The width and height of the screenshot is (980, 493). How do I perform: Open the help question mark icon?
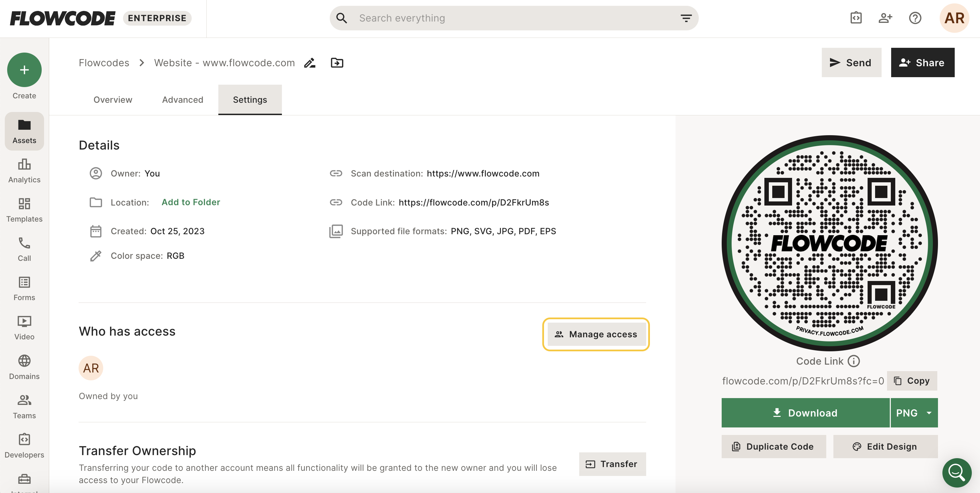click(915, 18)
